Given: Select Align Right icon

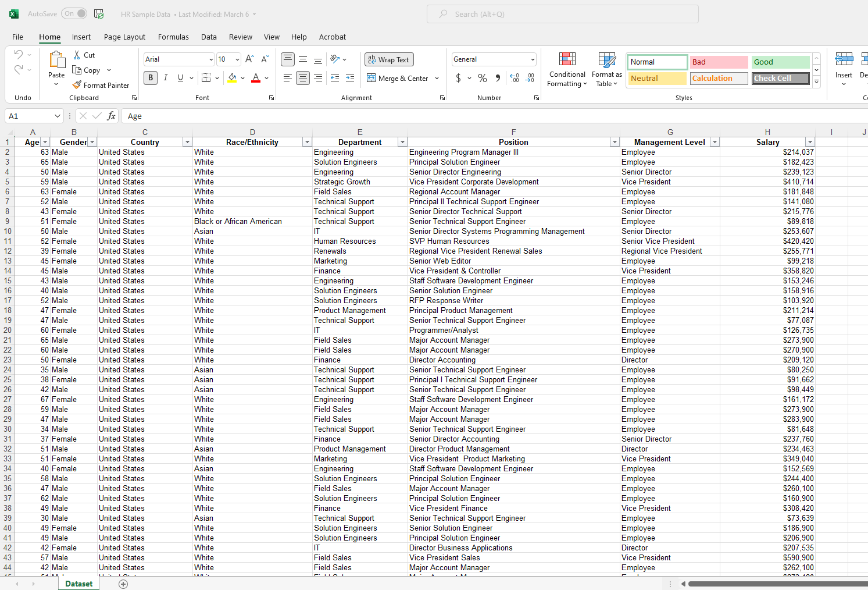Looking at the screenshot, I should coord(318,77).
